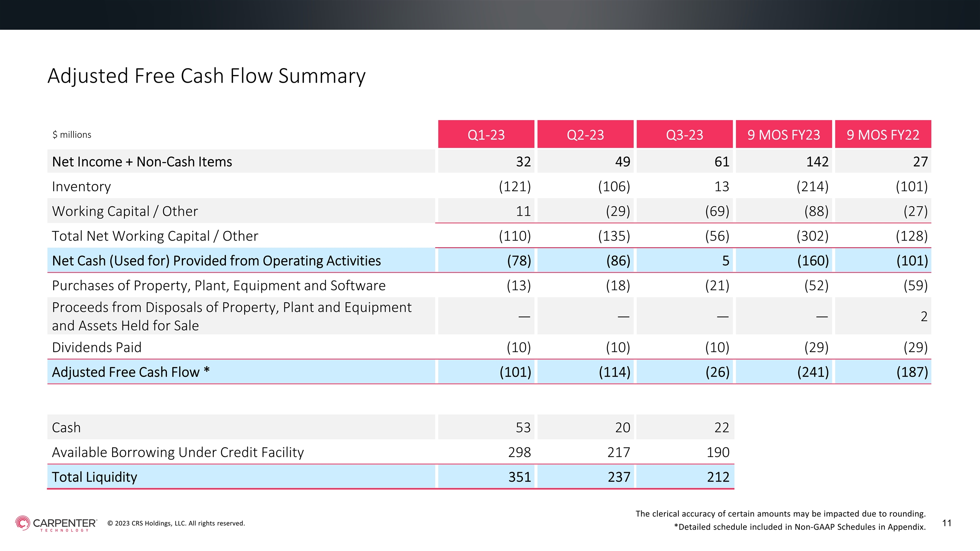Select Inventory value 13 for Q3-23
Image resolution: width=980 pixels, height=551 pixels.
722,187
